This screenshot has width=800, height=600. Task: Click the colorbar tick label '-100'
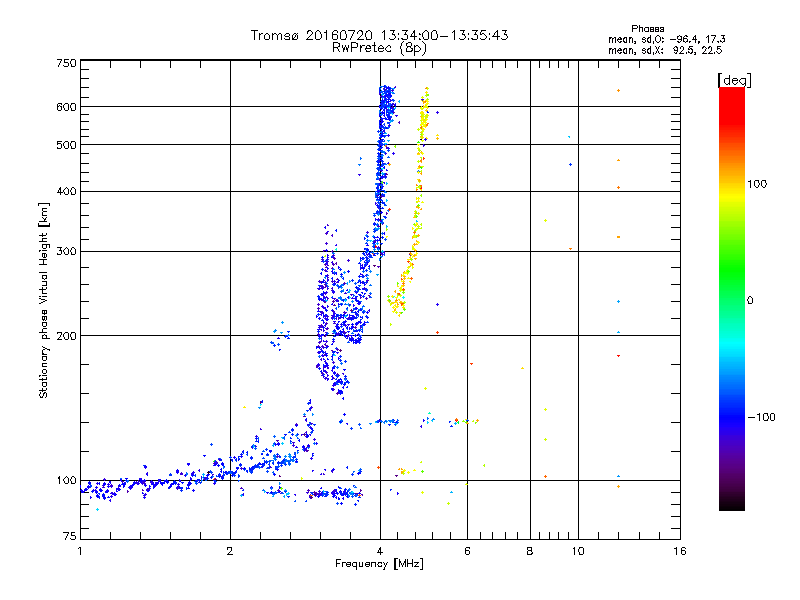[761, 417]
